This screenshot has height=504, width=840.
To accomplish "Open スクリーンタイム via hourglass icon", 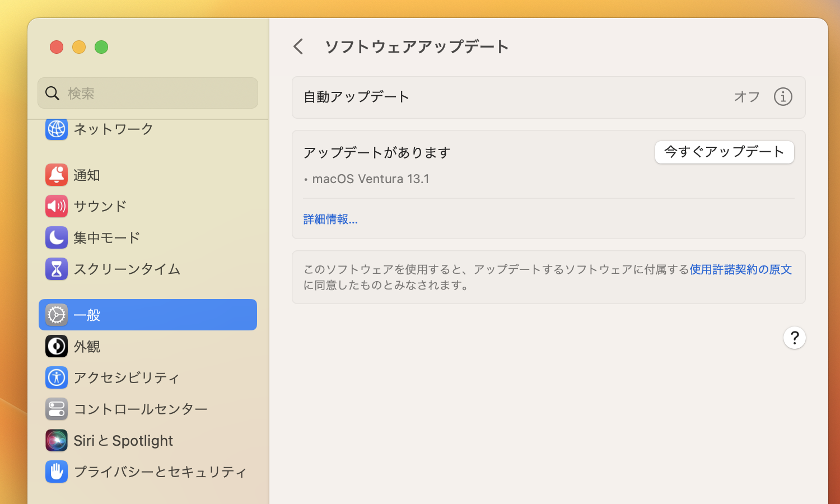I will (56, 269).
